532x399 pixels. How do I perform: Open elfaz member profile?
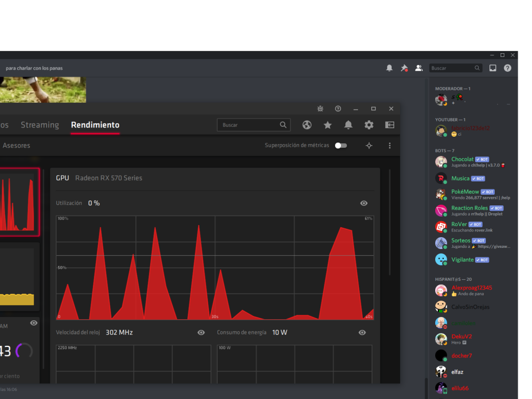[471, 372]
